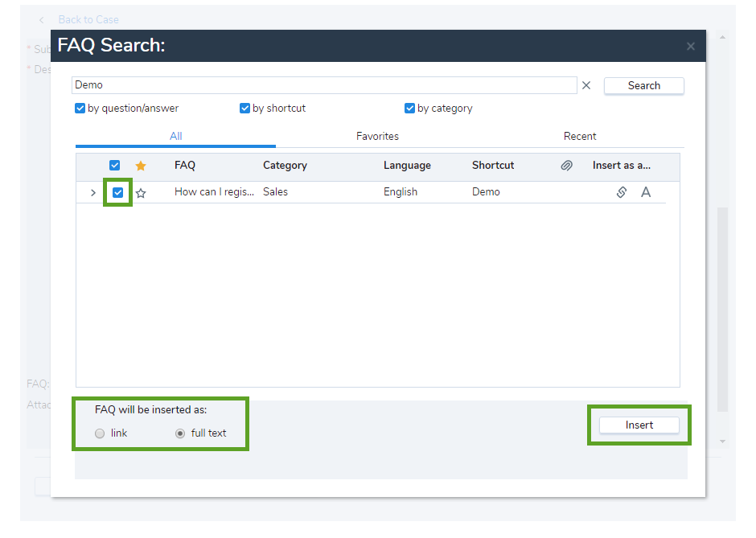Image resolution: width=756 pixels, height=538 pixels.
Task: Insert Demo FAQ as link icon
Action: 622,192
